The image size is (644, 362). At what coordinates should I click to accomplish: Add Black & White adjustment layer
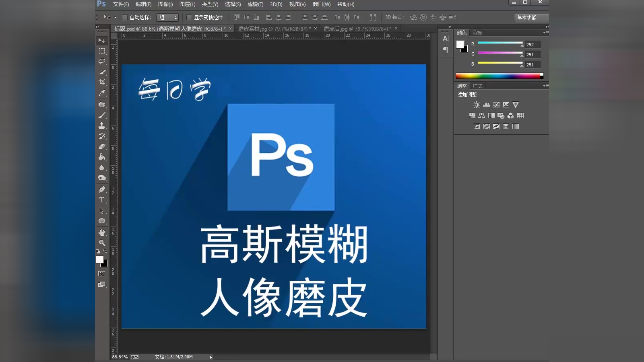(x=491, y=115)
